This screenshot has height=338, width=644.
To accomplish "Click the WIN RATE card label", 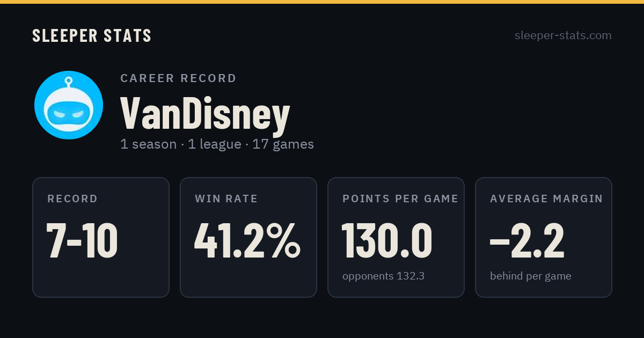I will [226, 199].
